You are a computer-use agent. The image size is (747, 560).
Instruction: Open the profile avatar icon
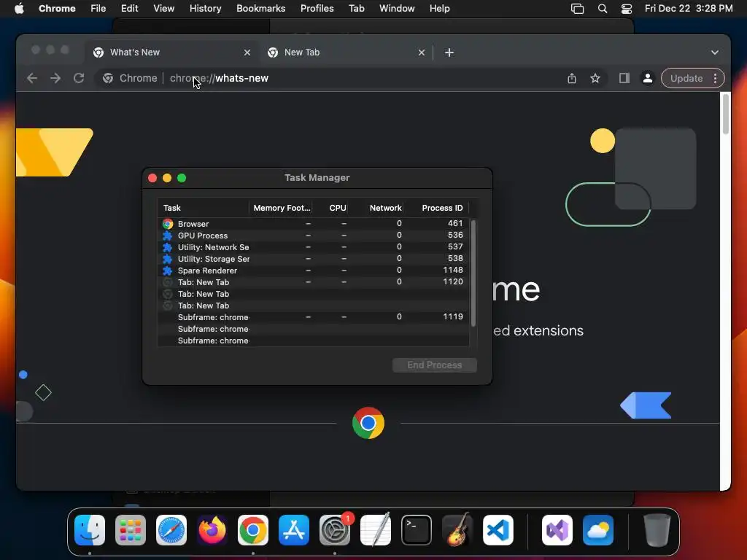coord(648,78)
